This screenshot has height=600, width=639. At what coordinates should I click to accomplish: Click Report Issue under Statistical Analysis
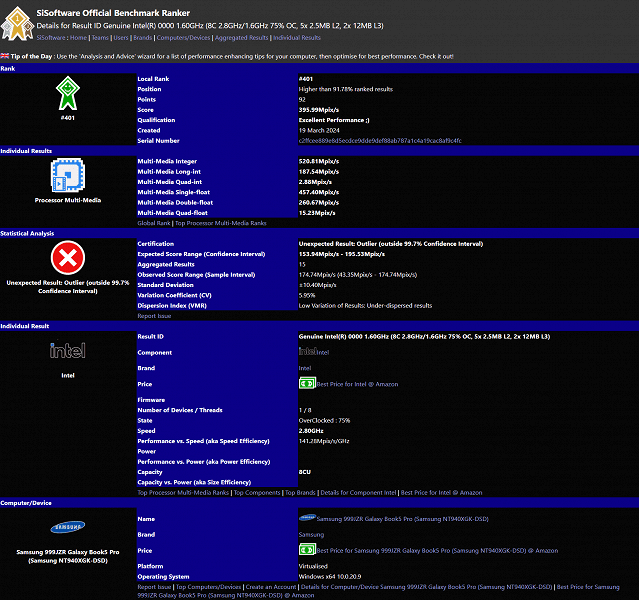pyautogui.click(x=154, y=316)
